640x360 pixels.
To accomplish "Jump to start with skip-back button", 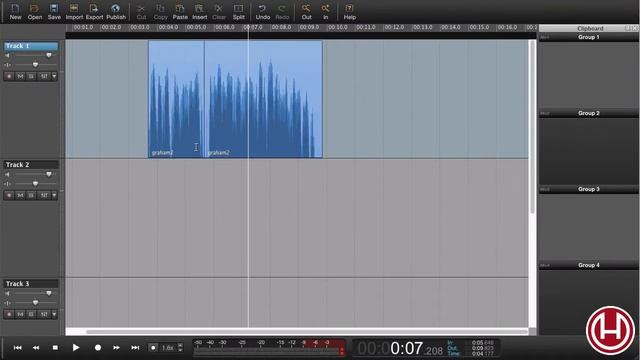I will point(18,348).
